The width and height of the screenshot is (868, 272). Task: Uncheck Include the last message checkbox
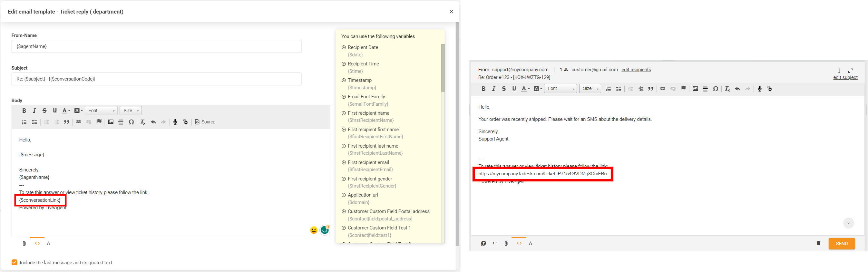coord(15,263)
